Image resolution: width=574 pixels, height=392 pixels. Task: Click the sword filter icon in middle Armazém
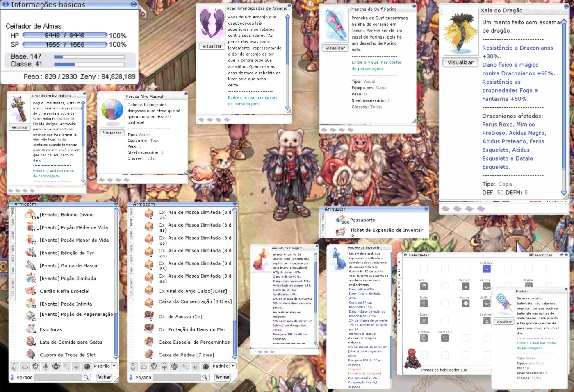click(164, 366)
